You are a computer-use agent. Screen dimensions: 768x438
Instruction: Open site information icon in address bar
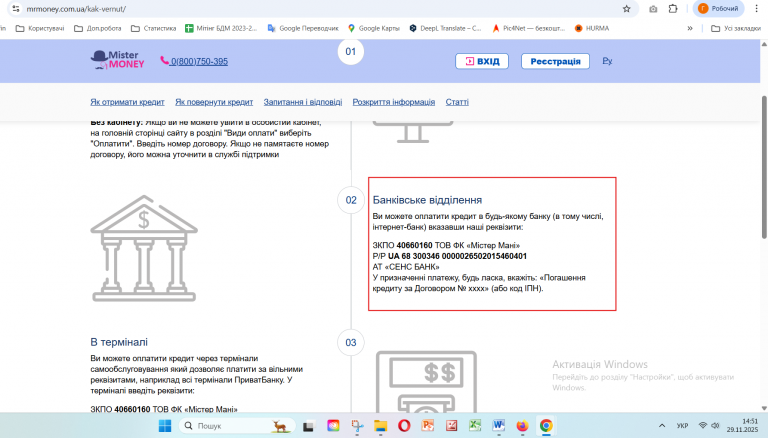16,9
